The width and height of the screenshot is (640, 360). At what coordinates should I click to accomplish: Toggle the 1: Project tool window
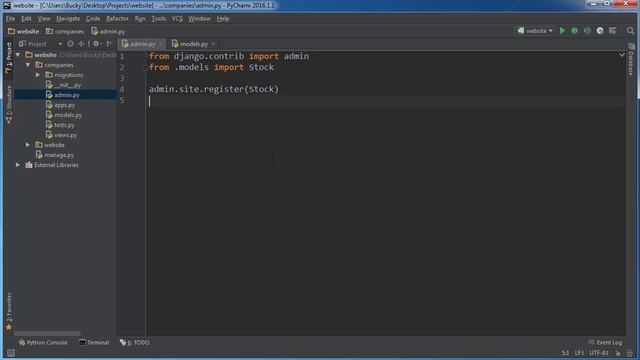click(9, 58)
